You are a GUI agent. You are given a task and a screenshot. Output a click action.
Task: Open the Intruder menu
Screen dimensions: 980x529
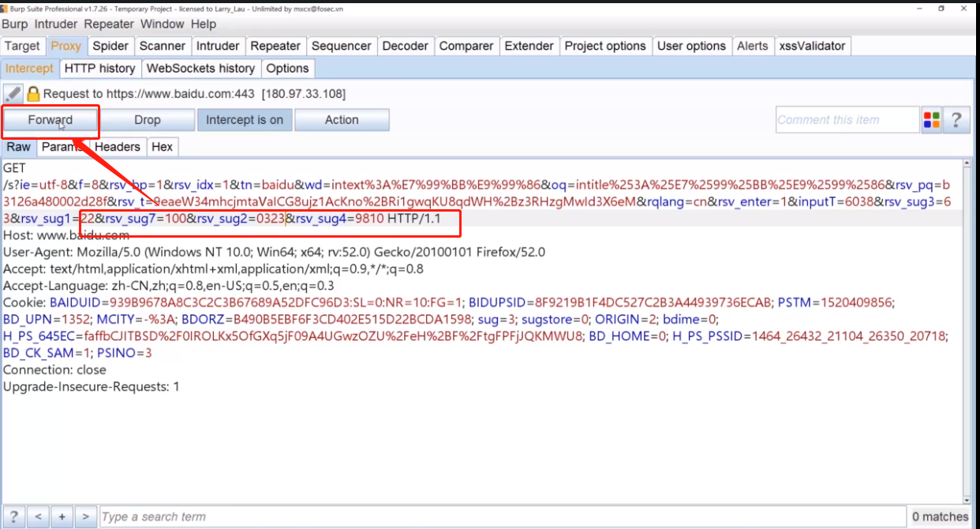click(x=56, y=24)
